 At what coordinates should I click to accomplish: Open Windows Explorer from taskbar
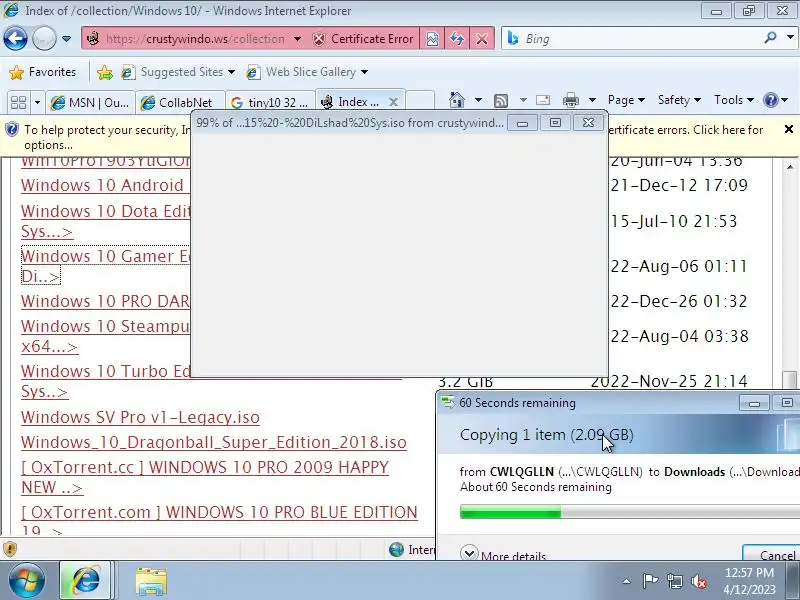[151, 582]
